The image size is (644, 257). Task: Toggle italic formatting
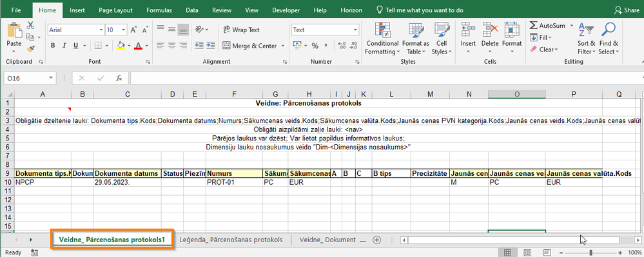64,46
